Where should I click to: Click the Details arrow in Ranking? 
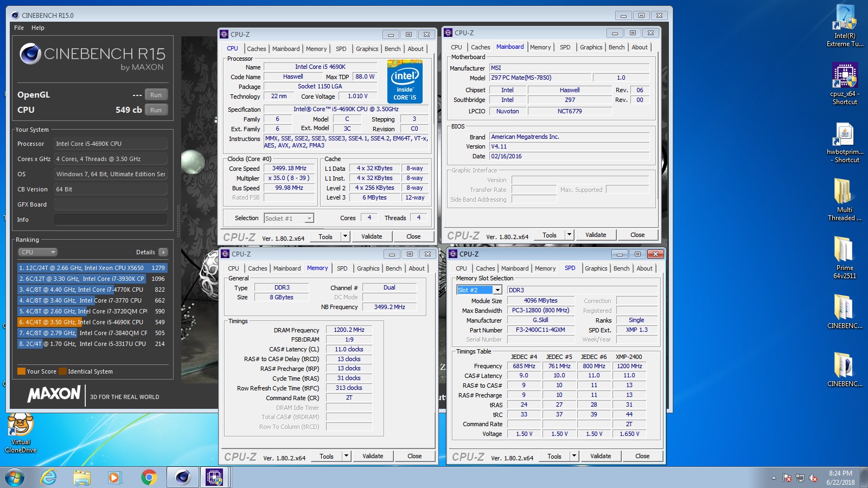click(x=163, y=252)
